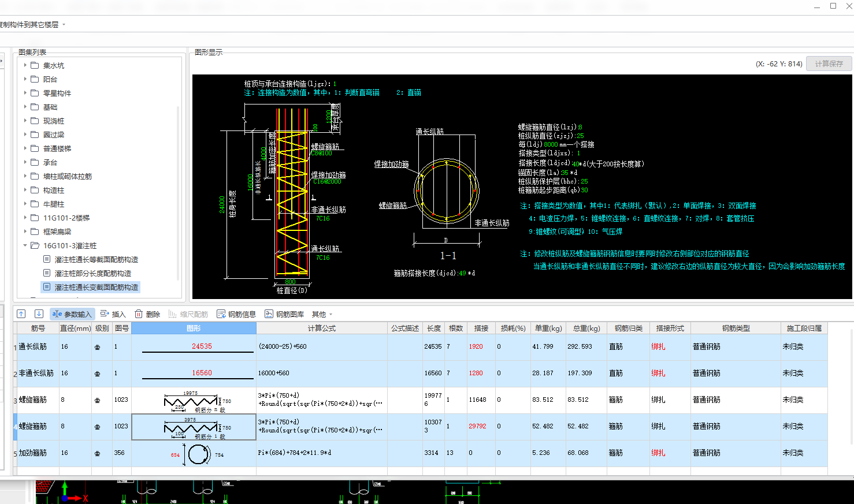The width and height of the screenshot is (854, 504).
Task: Open 灌注桩部分长度配筋构造 item
Action: click(92, 273)
